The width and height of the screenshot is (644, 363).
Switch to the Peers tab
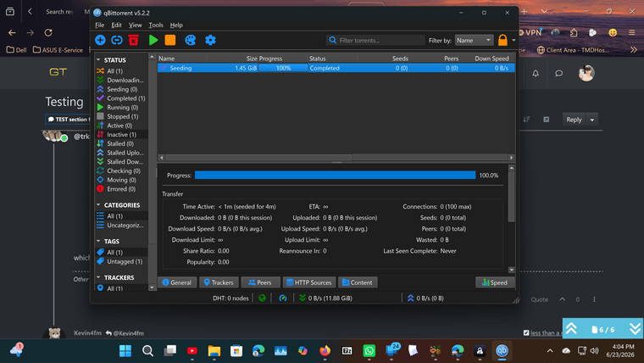click(260, 282)
